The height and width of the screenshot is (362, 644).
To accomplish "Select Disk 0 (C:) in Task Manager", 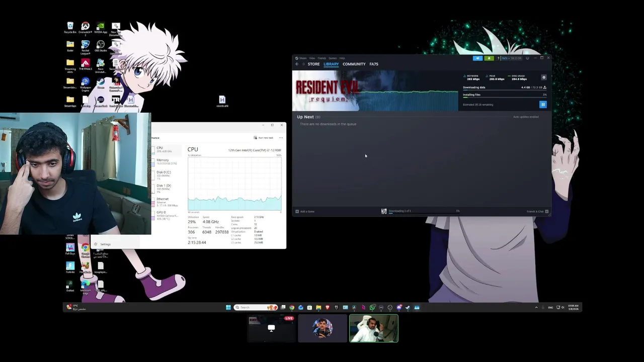I will point(166,174).
